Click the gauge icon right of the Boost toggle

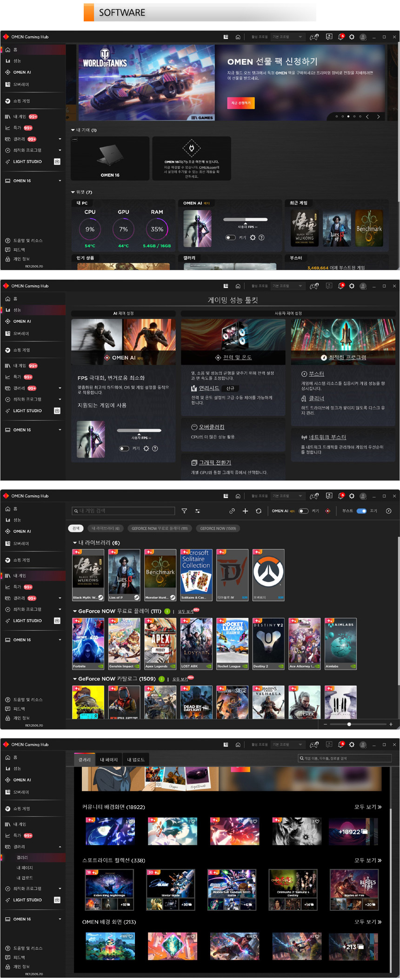(388, 511)
